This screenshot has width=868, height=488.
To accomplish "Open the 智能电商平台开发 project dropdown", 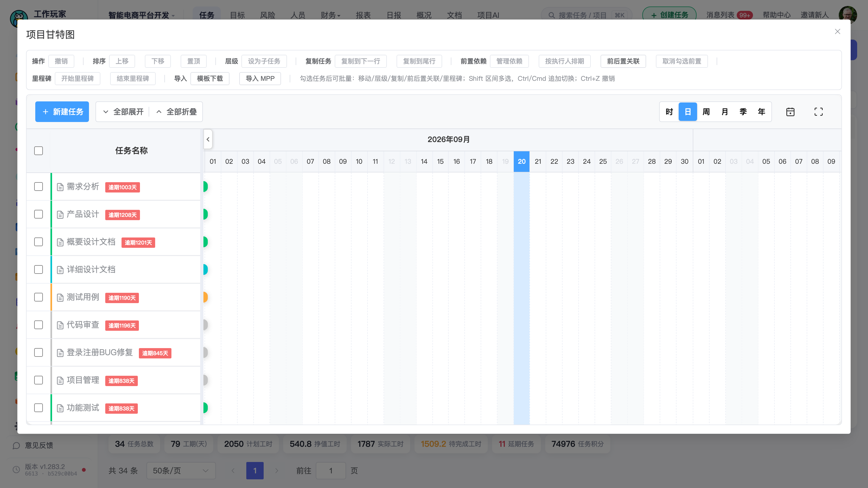I will click(x=142, y=15).
